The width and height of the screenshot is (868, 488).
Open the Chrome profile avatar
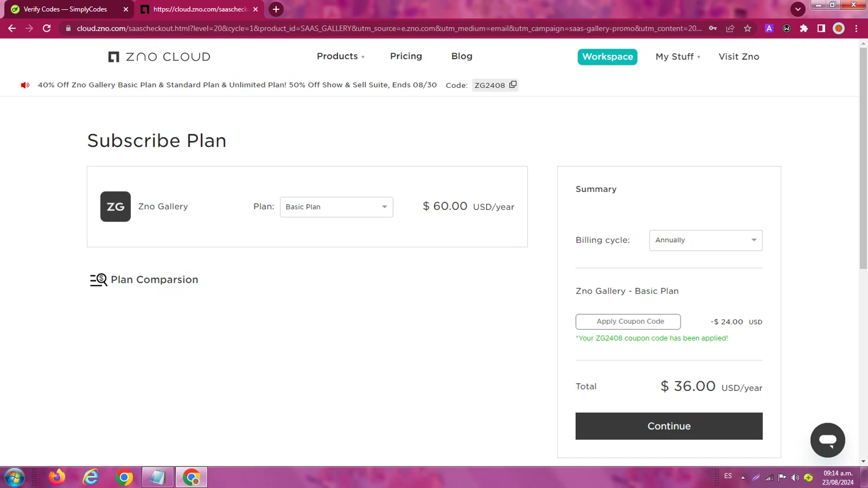(x=838, y=28)
